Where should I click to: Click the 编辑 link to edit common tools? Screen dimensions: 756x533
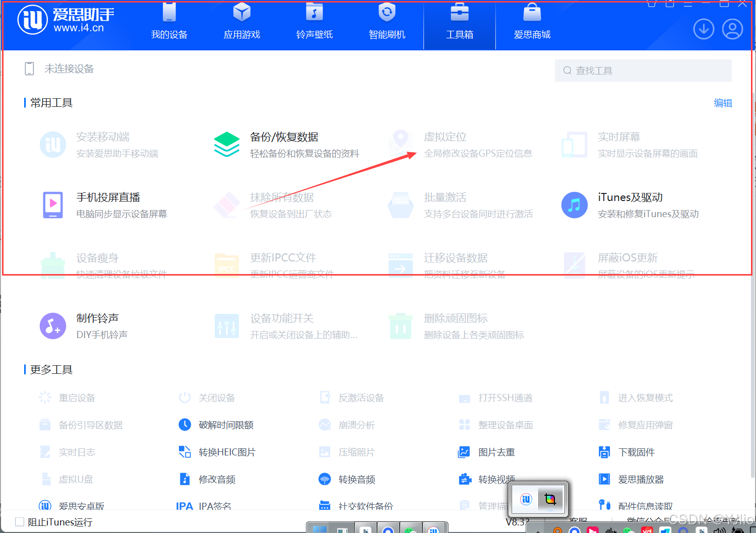coord(723,103)
